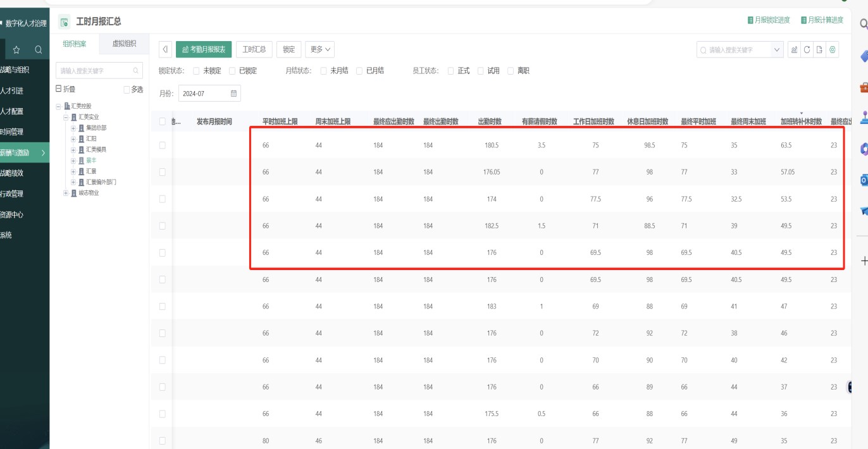The height and width of the screenshot is (449, 868).
Task: Expand the 集团总部 tree node
Action: click(x=73, y=128)
